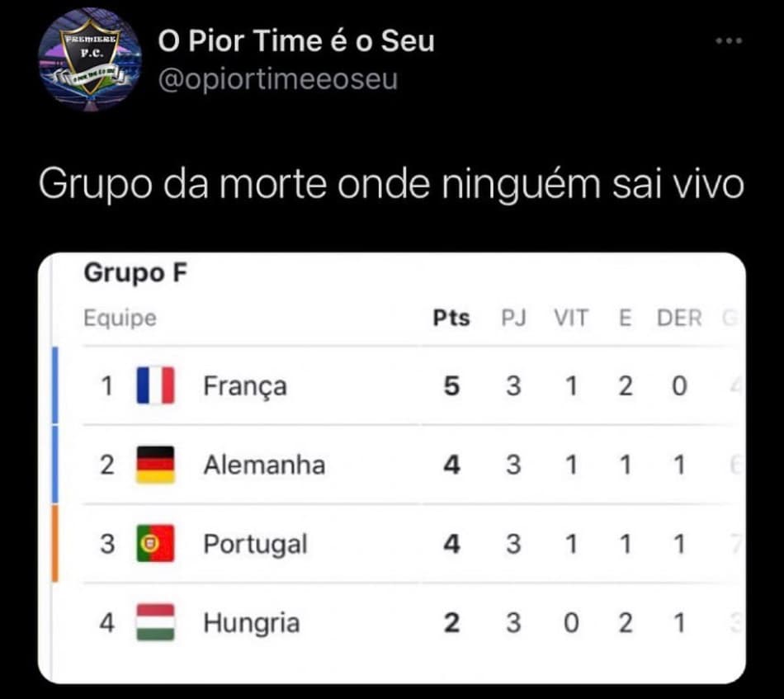Select the Portugal team name
The image size is (784, 699).
[x=255, y=545]
